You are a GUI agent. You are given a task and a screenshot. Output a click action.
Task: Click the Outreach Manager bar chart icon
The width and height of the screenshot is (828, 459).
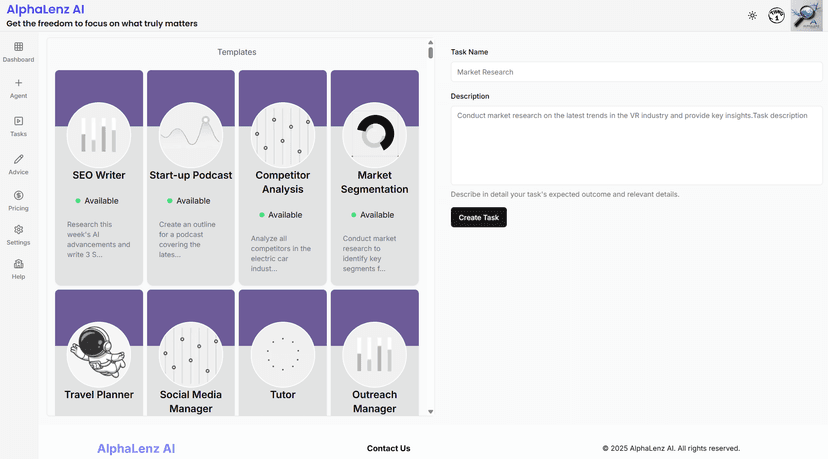[374, 354]
